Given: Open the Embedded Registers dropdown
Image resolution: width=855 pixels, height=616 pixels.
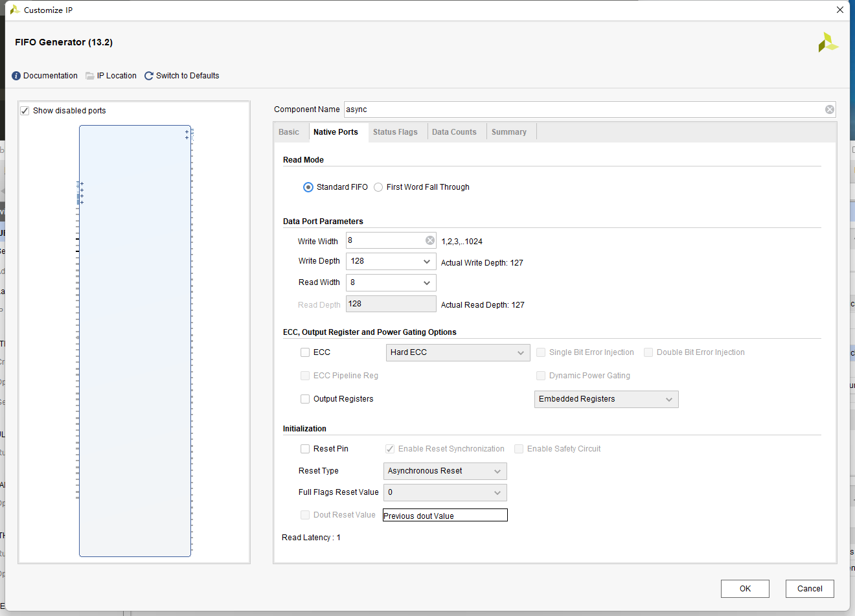Looking at the screenshot, I should pos(606,399).
